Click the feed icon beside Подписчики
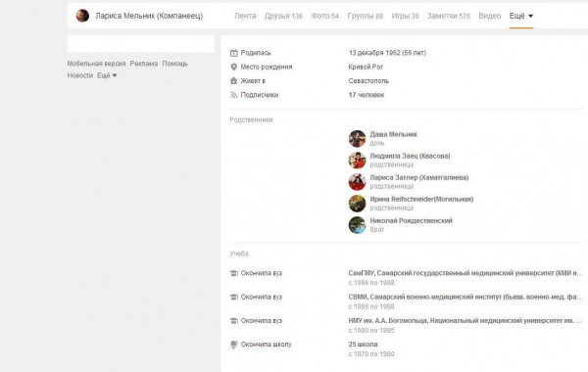Viewport: 588px width, 372px height. pos(233,95)
